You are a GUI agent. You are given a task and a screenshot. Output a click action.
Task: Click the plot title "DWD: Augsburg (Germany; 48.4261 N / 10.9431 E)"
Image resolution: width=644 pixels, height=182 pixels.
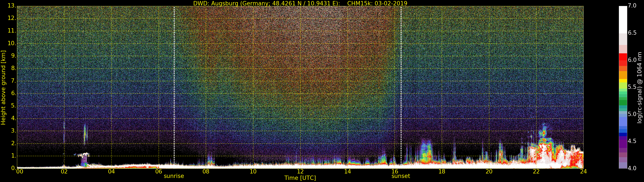click(266, 3)
